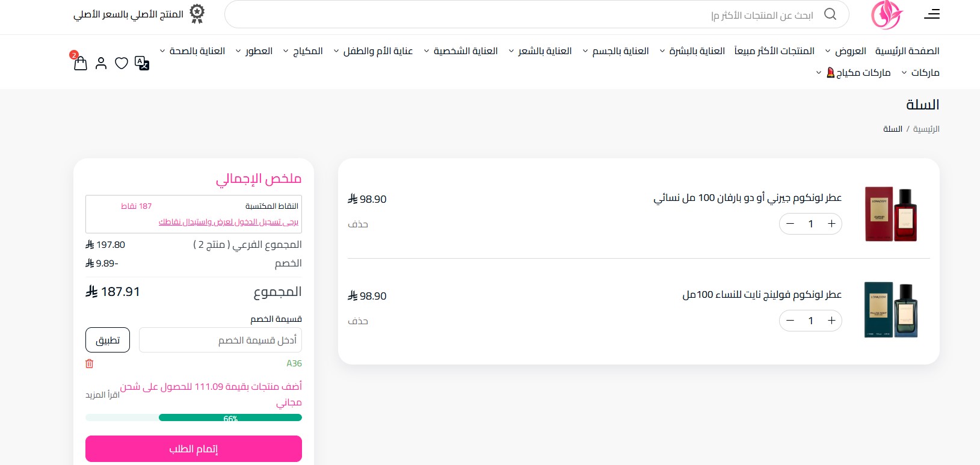Expand ماركات مكياج menu

point(853,73)
